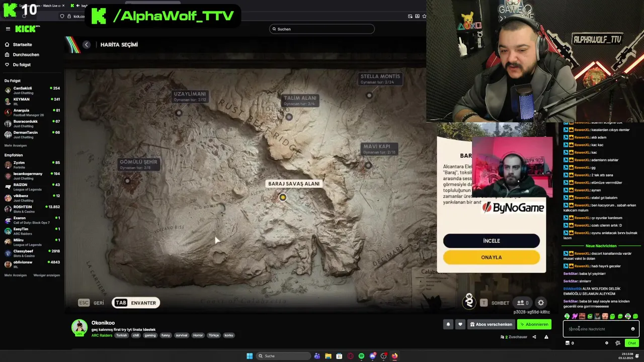The width and height of the screenshot is (644, 362).
Task: Open followed channel DermanTarcin
Action: (32, 134)
